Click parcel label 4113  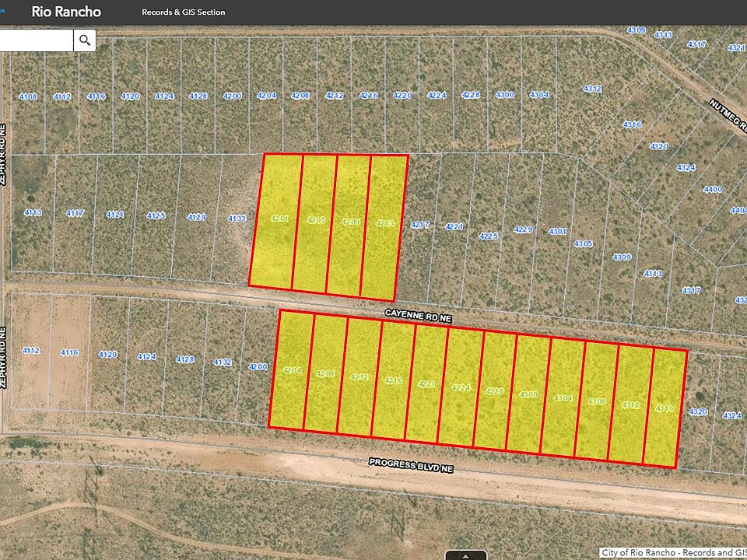point(33,212)
